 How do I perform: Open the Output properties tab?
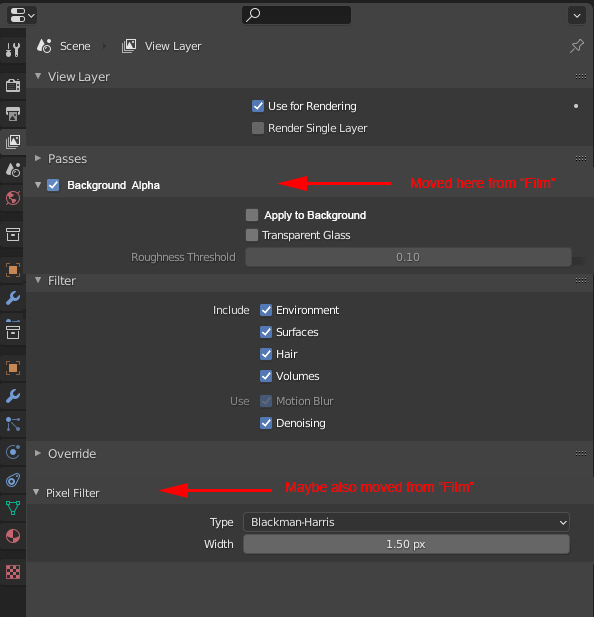[13, 114]
